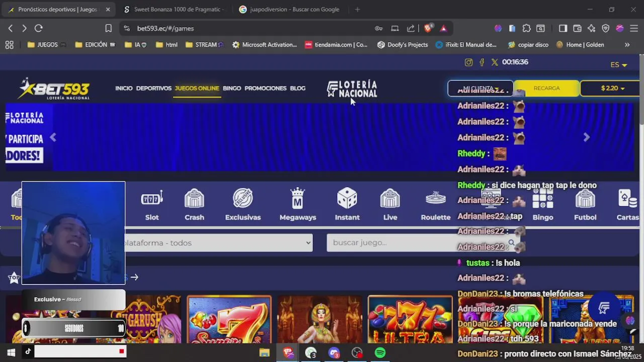Open BET593 Facebook page icon
644x362 pixels.
pyautogui.click(x=481, y=62)
